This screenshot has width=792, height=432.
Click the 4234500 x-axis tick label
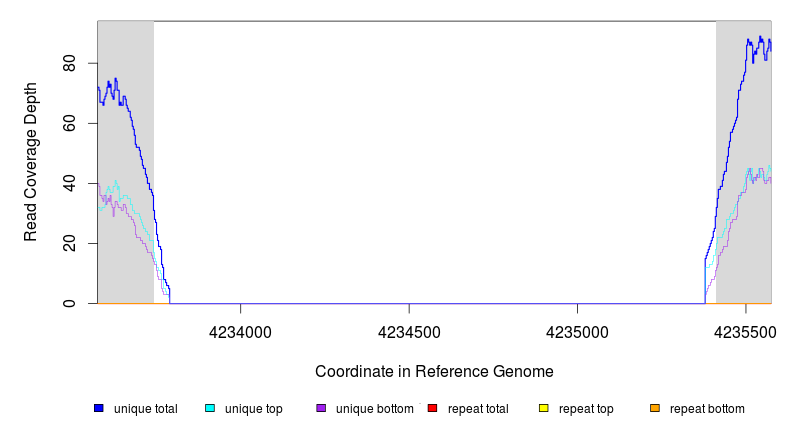pyautogui.click(x=409, y=332)
